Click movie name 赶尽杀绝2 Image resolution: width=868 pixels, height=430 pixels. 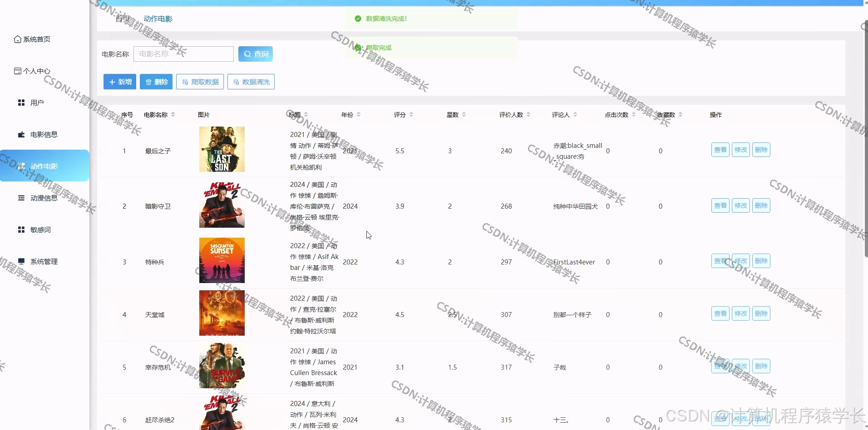(160, 420)
